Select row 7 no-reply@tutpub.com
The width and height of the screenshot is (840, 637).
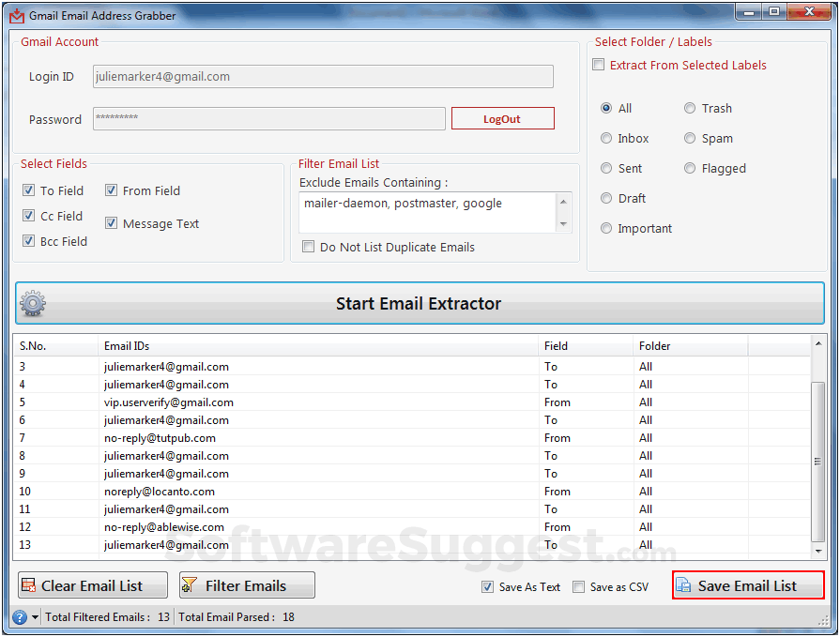pos(412,438)
